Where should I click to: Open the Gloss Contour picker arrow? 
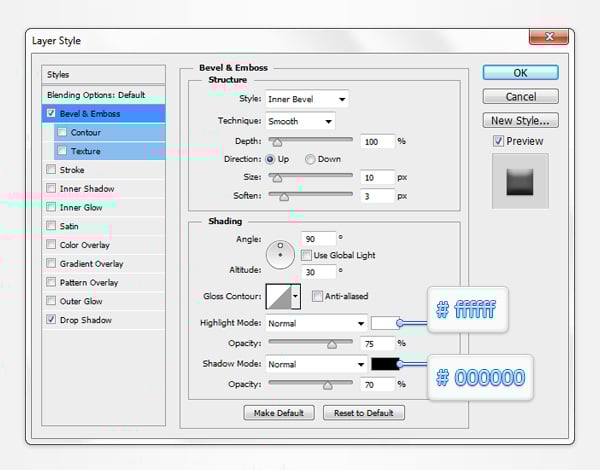click(x=296, y=296)
